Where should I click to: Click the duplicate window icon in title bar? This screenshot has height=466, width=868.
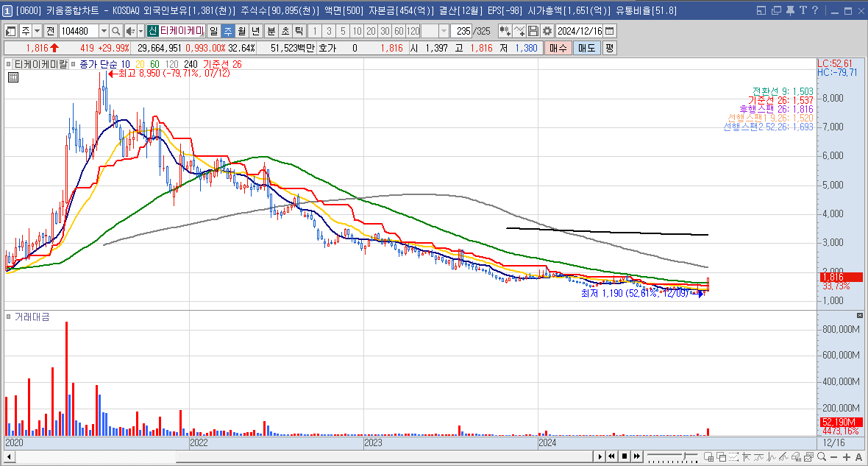click(x=776, y=10)
